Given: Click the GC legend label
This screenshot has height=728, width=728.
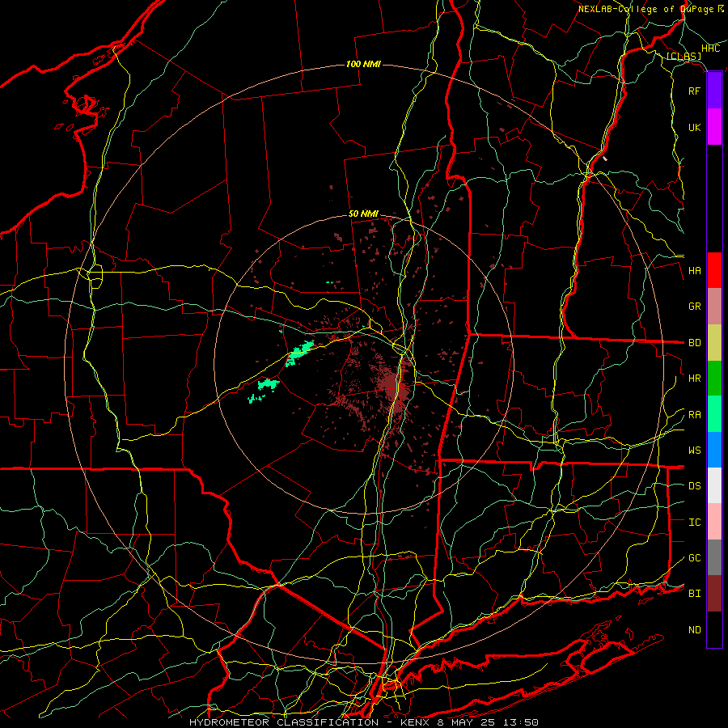Looking at the screenshot, I should [694, 557].
